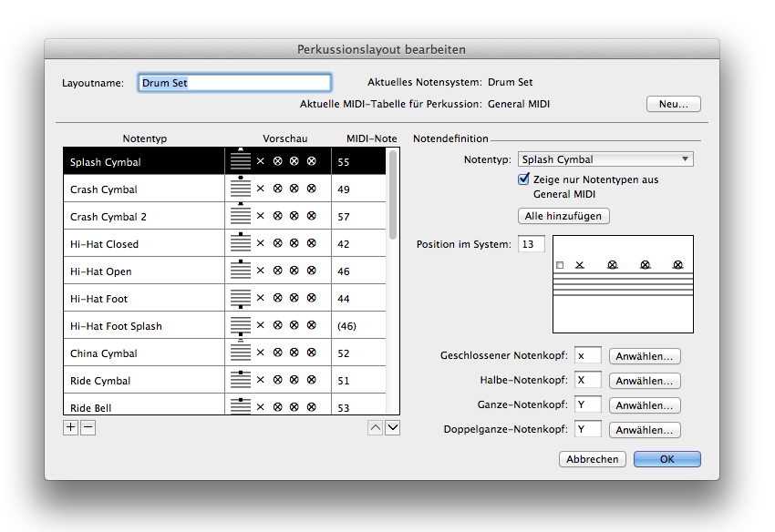Select the China Cymbal row

click(x=224, y=353)
